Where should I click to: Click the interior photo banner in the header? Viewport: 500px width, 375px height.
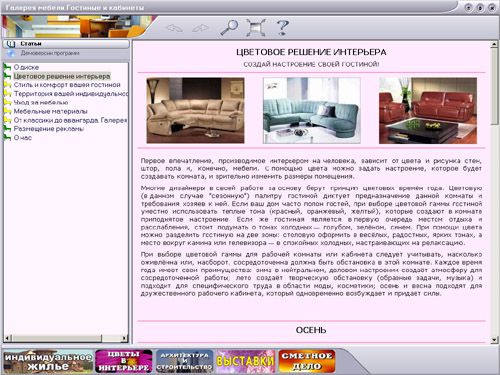77,27
